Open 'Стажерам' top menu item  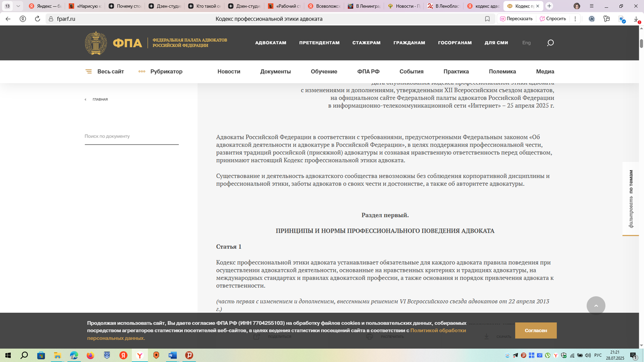pos(366,43)
